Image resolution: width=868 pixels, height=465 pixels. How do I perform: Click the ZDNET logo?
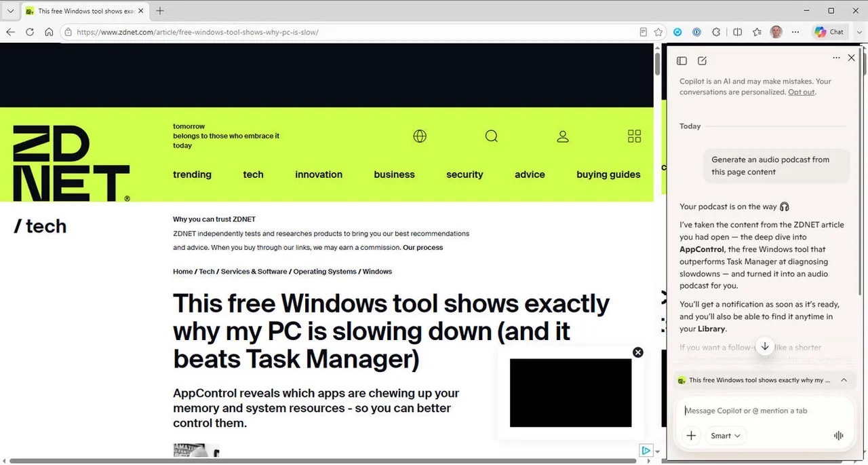point(71,164)
